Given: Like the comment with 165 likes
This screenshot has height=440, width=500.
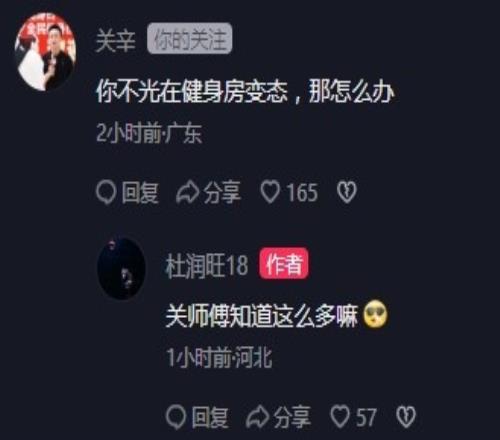Looking at the screenshot, I should (x=270, y=193).
